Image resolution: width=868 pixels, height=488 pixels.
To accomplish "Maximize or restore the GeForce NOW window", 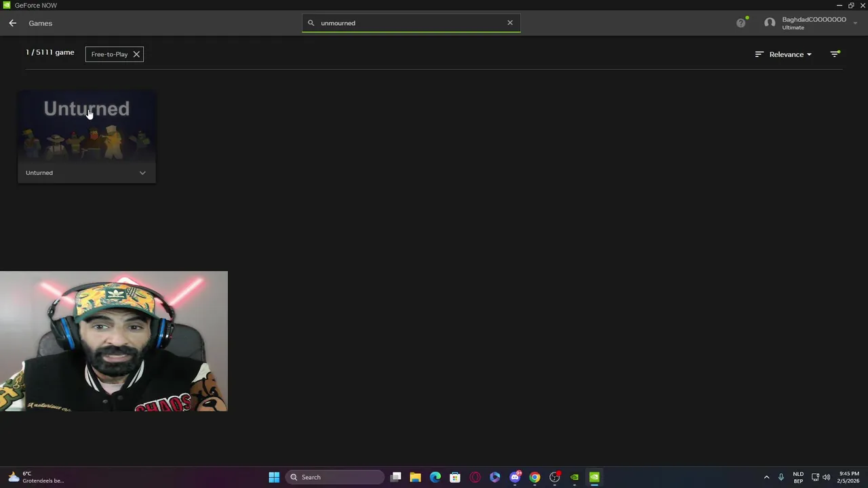I will pyautogui.click(x=851, y=5).
